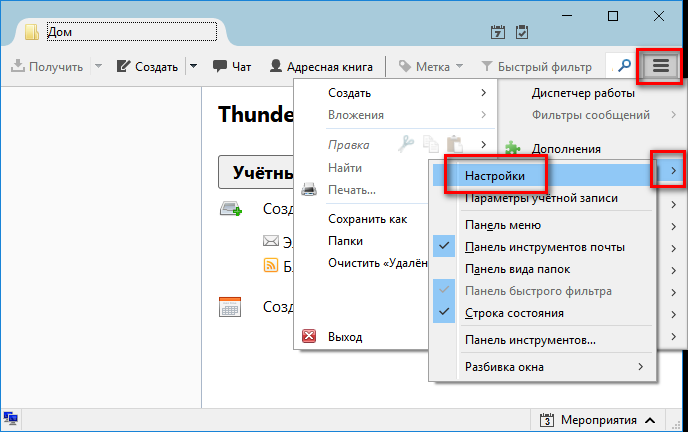The width and height of the screenshot is (688, 432).
Task: Select Очистить «Удалён» menu entry
Action: (x=377, y=263)
